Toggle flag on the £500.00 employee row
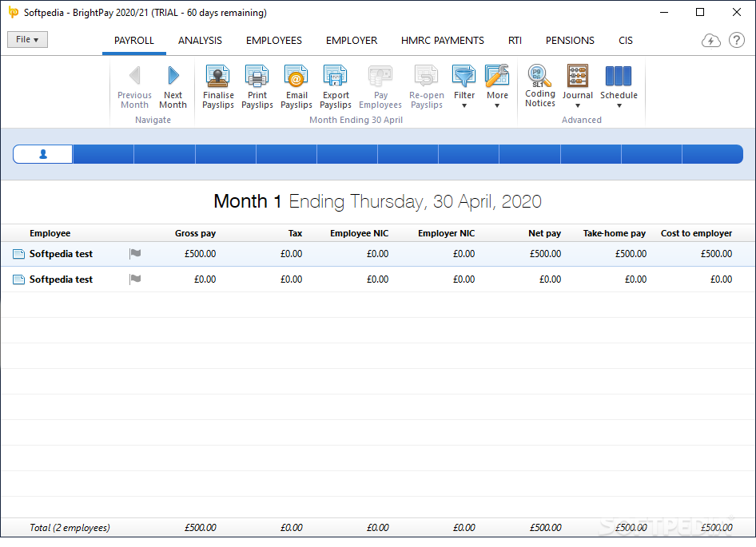This screenshot has height=547, width=756. (x=135, y=253)
